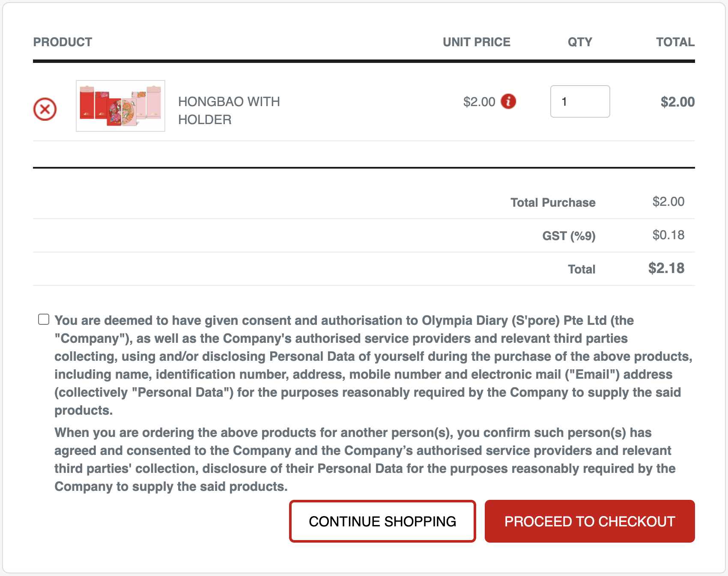Click the quantity input field
Screen dimensions: 728x576
coord(580,101)
